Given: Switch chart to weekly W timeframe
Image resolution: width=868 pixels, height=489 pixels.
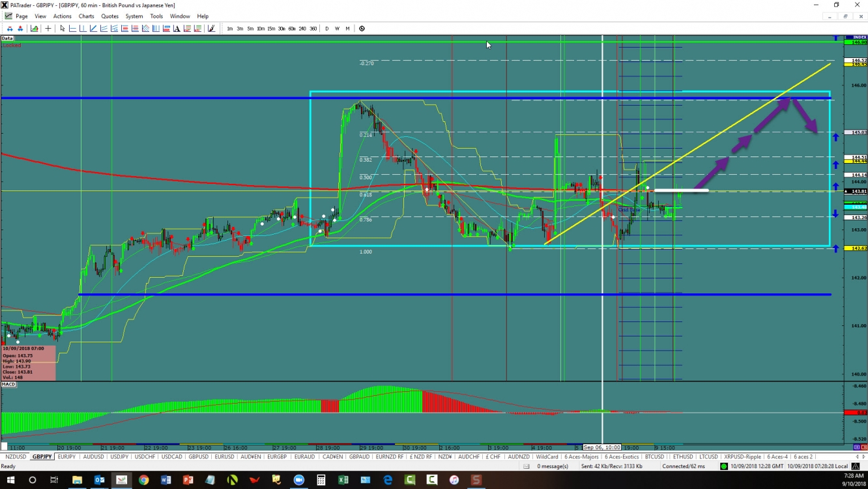Looking at the screenshot, I should coord(338,29).
